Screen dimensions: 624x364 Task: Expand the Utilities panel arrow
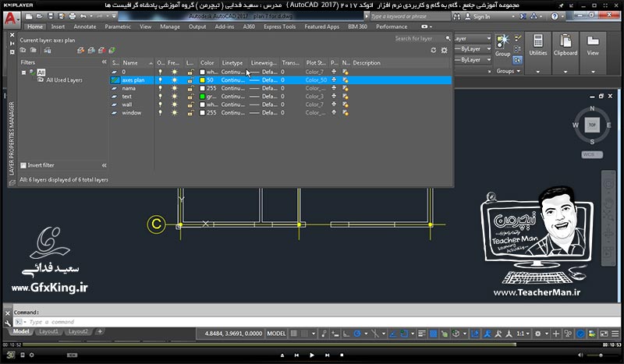tap(538, 72)
